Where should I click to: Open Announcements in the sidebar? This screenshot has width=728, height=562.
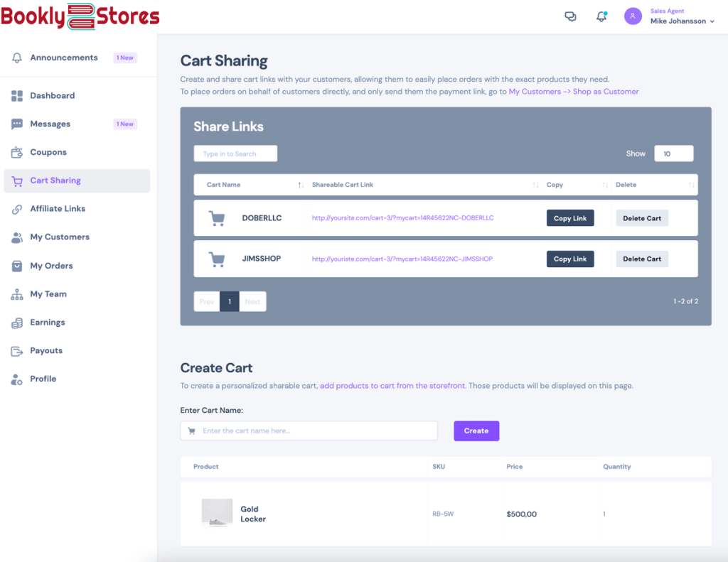click(64, 58)
